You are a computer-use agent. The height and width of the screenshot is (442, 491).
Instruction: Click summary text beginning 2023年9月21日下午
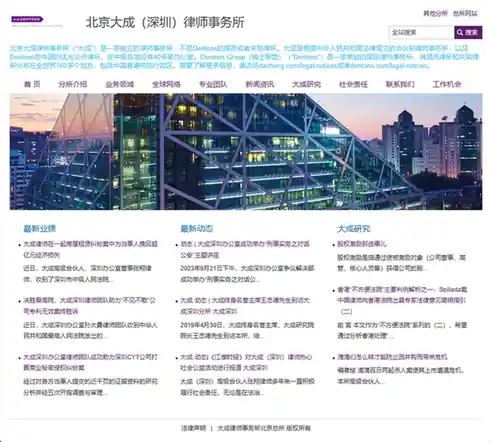pyautogui.click(x=247, y=274)
